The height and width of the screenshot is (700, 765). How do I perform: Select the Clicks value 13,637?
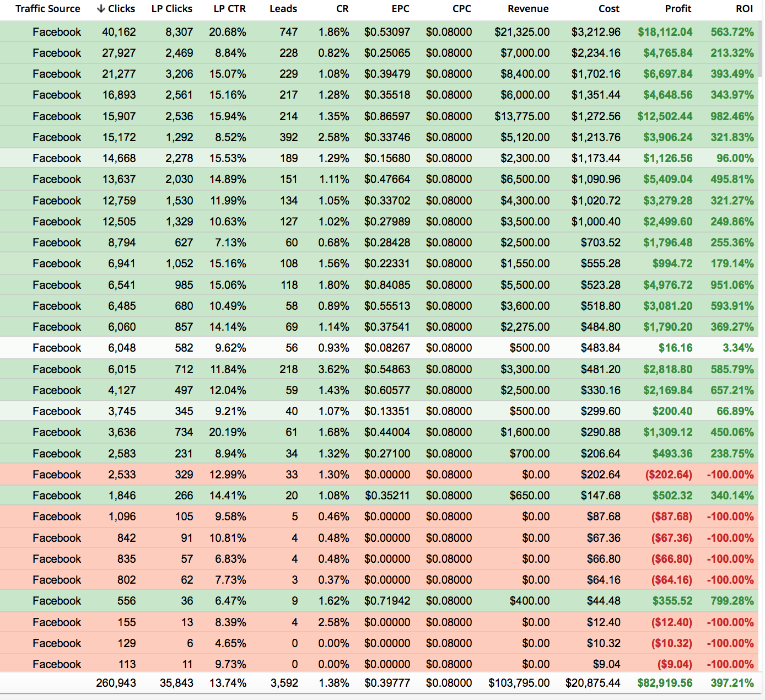click(119, 179)
